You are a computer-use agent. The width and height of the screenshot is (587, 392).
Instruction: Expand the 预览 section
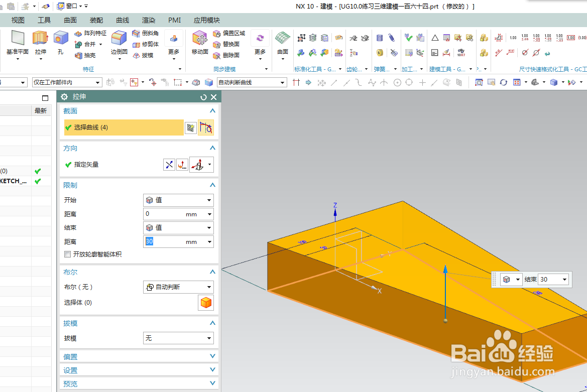click(212, 383)
